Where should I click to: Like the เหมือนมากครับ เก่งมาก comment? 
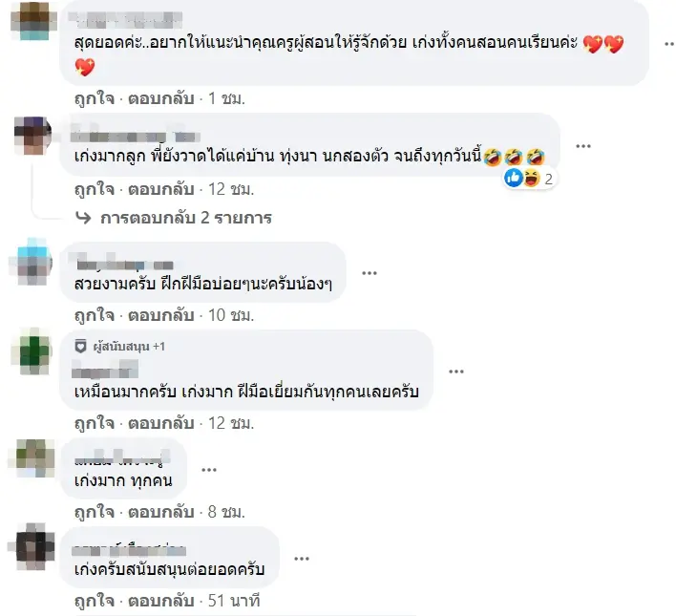tap(95, 423)
